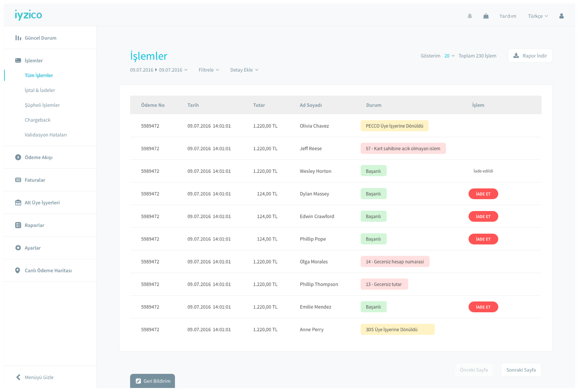579x392 pixels.
Task: Click the Raporlar table icon
Action: point(18,225)
